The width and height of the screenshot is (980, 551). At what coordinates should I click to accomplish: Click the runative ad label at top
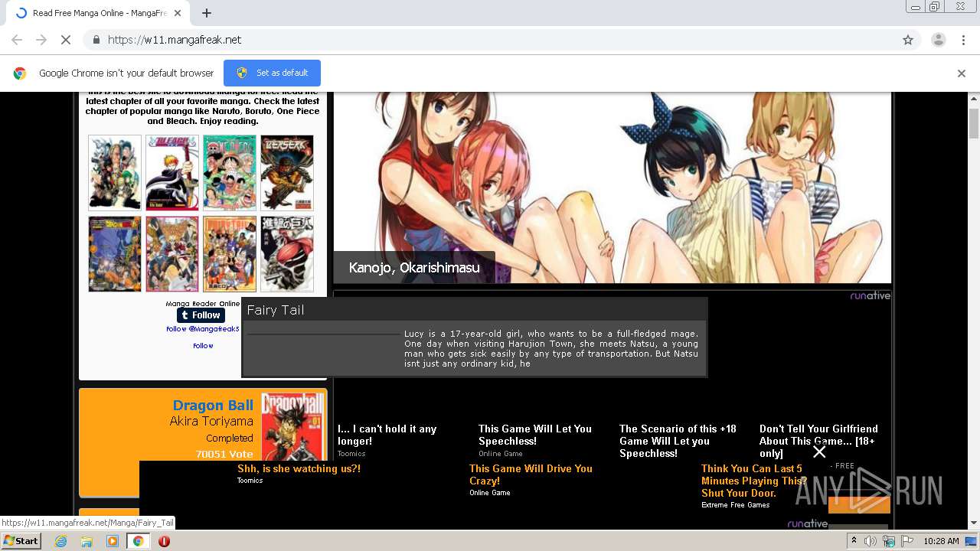click(x=871, y=295)
